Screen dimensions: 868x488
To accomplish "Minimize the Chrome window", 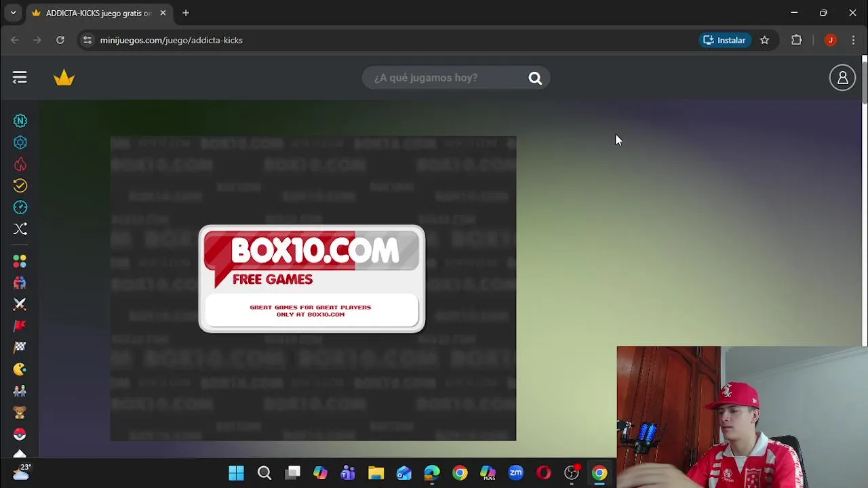I will (794, 13).
